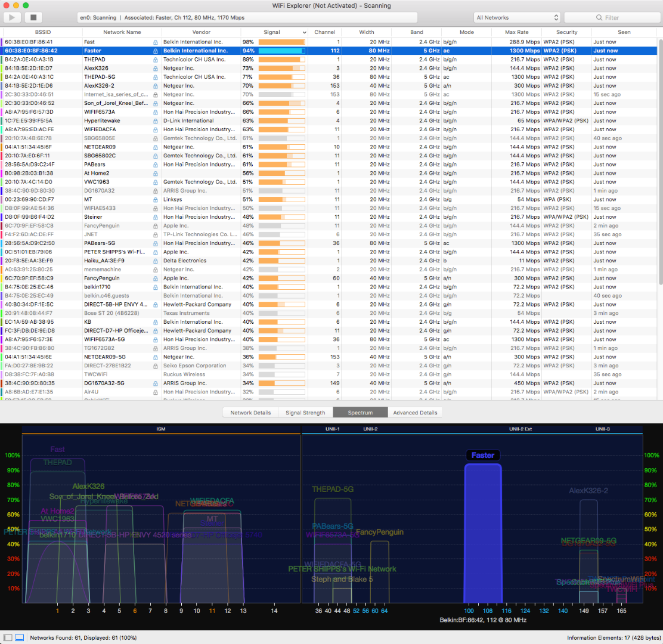Click the Faster network signal strength bar
The width and height of the screenshot is (663, 644).
pyautogui.click(x=281, y=51)
